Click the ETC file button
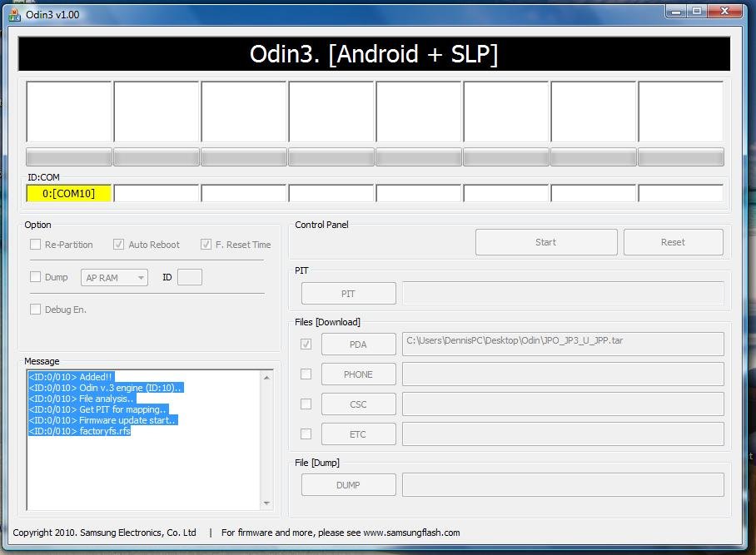Screen dimensions: 756x555 [358, 434]
